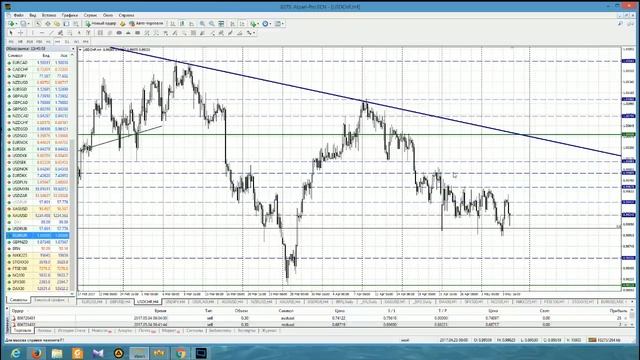Select XAUUSD row in Market Watch
The image size is (640, 360).
click(38, 215)
